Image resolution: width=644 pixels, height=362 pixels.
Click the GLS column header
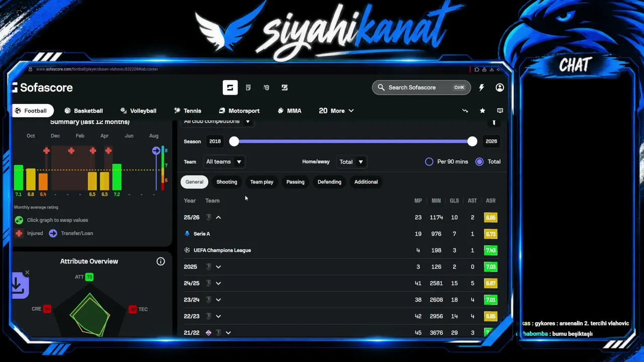pyautogui.click(x=454, y=201)
